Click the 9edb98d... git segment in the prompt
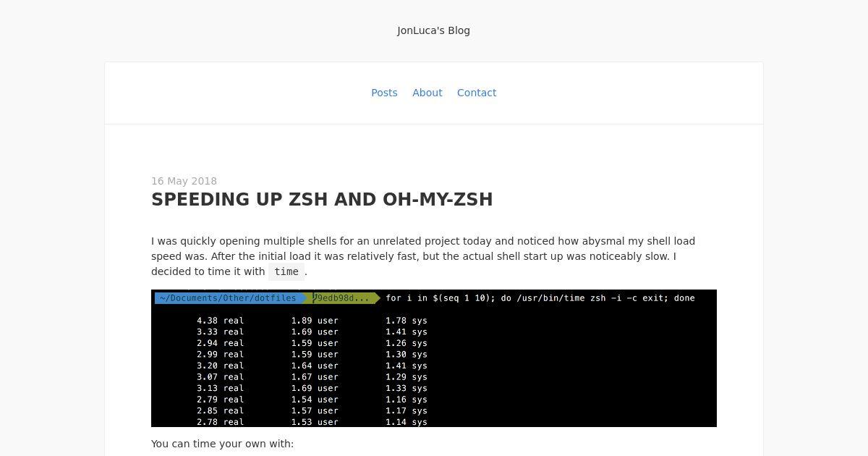The width and height of the screenshot is (868, 456). point(344,298)
